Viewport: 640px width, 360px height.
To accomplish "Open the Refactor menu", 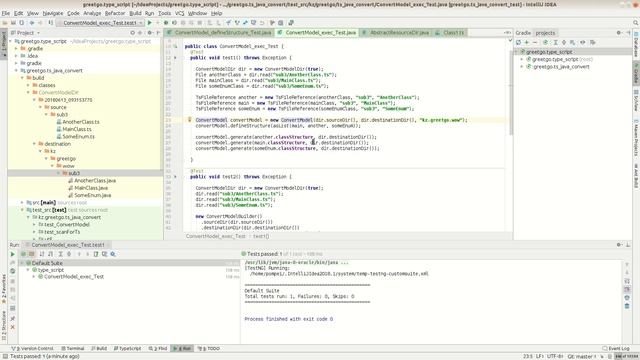I will coord(115,13).
